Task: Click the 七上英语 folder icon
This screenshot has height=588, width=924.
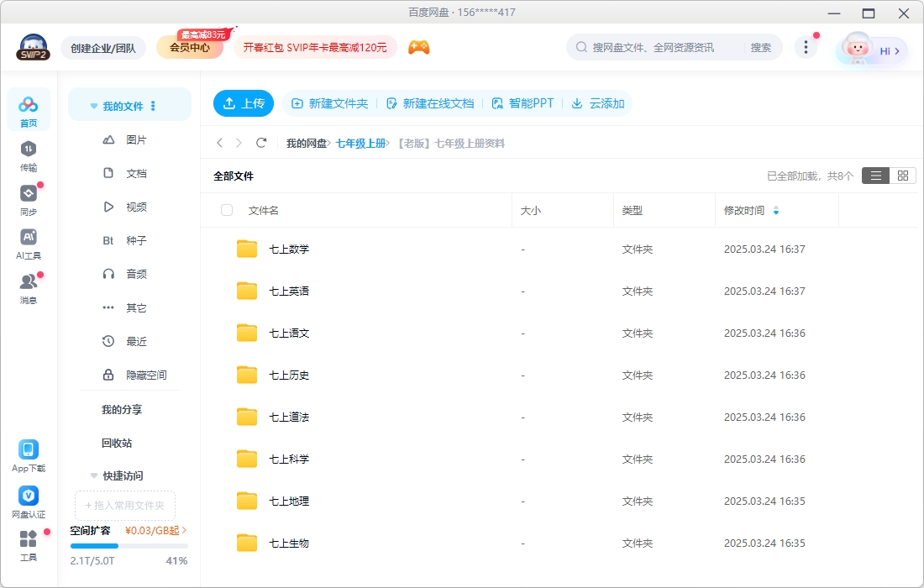Action: 247,291
